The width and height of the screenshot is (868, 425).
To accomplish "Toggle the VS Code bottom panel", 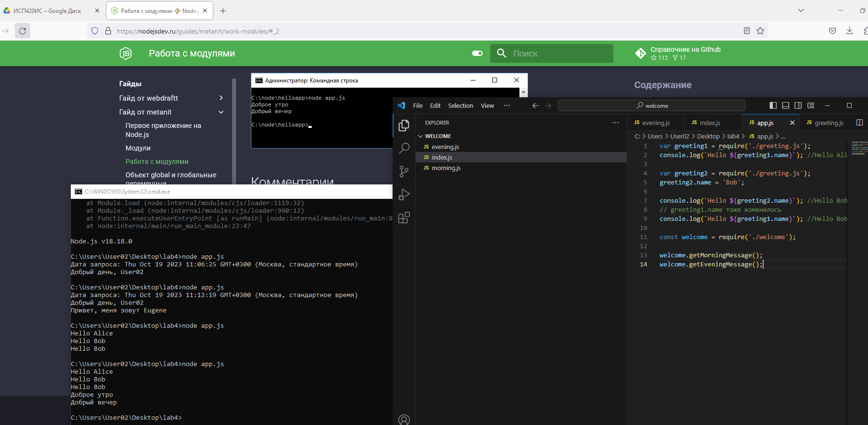I will coord(786,105).
